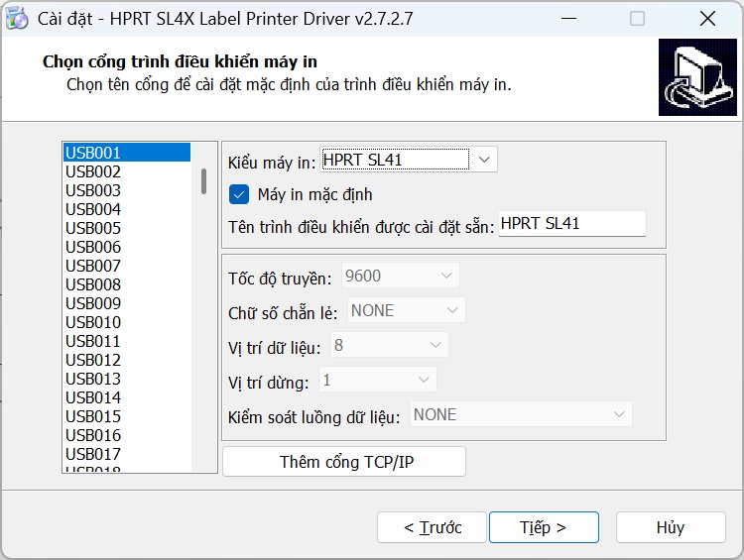
Task: Click the port list scrollbar thumb
Action: (203, 180)
